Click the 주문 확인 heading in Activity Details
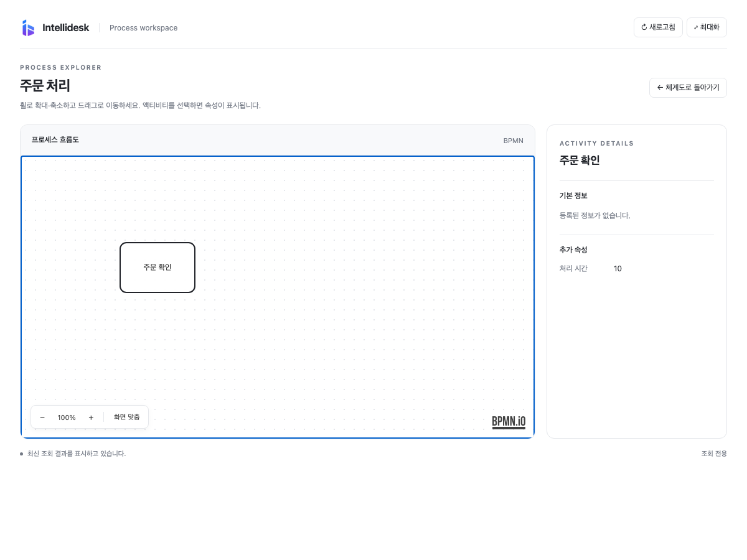The height and width of the screenshot is (560, 747). click(580, 160)
